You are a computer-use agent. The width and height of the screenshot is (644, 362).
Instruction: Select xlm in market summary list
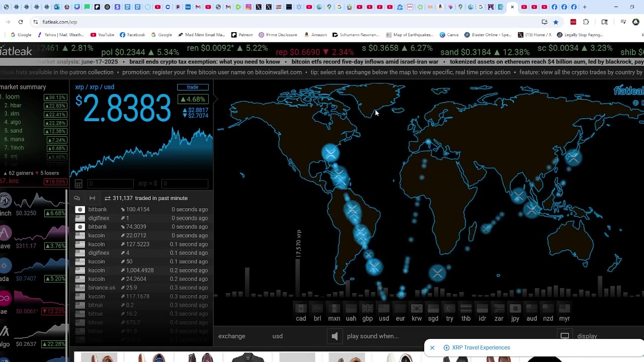(x=34, y=114)
